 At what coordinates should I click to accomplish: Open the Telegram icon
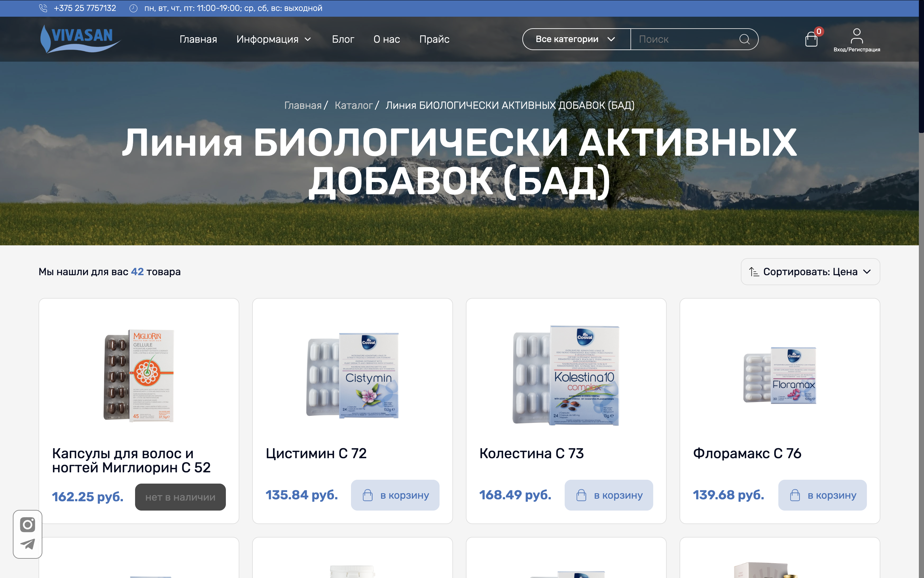click(x=28, y=544)
